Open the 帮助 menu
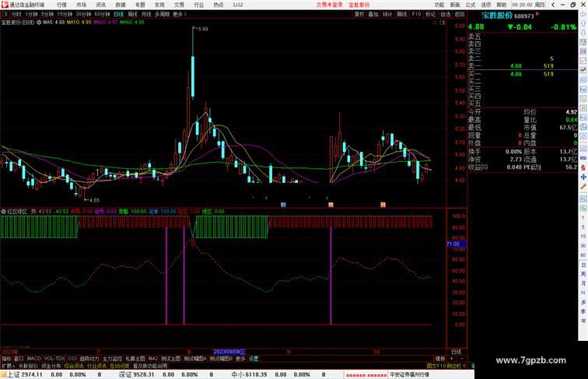This screenshot has width=588, height=379. [502, 5]
